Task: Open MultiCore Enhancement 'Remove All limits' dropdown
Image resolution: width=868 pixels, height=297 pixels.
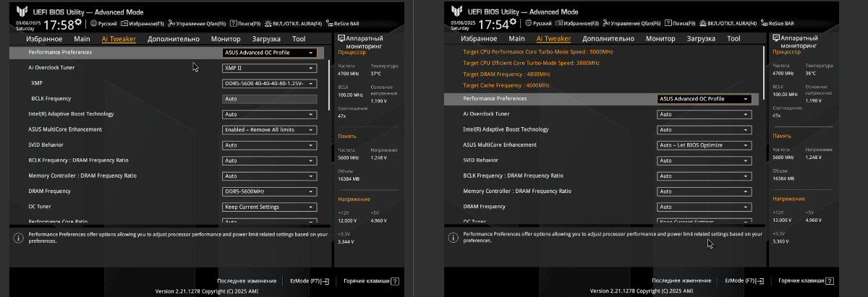Action: 269,130
